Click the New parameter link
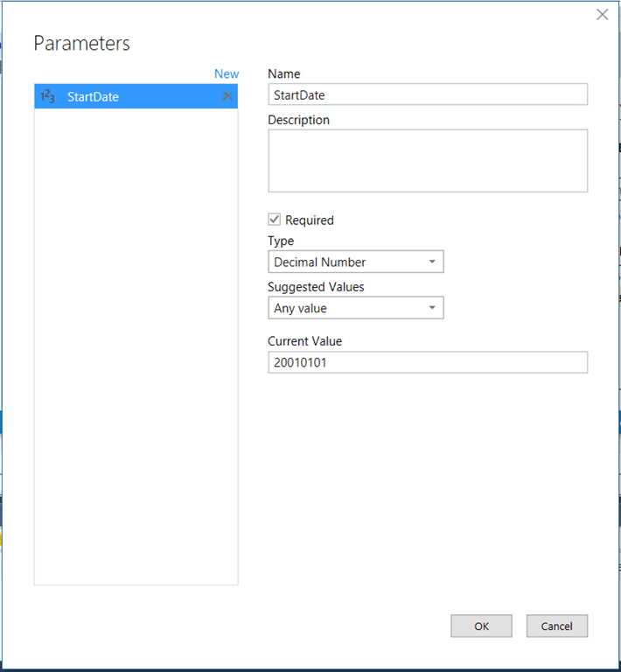The width and height of the screenshot is (621, 672). coord(227,73)
